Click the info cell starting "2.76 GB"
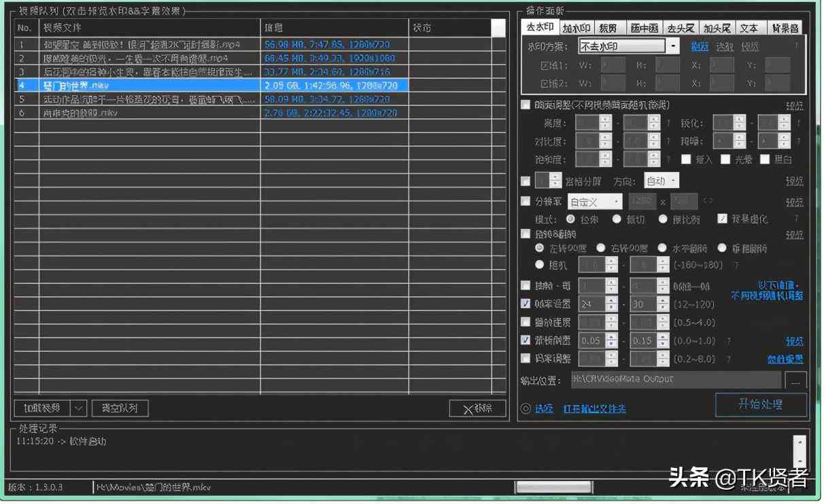The image size is (824, 504). pos(334,113)
